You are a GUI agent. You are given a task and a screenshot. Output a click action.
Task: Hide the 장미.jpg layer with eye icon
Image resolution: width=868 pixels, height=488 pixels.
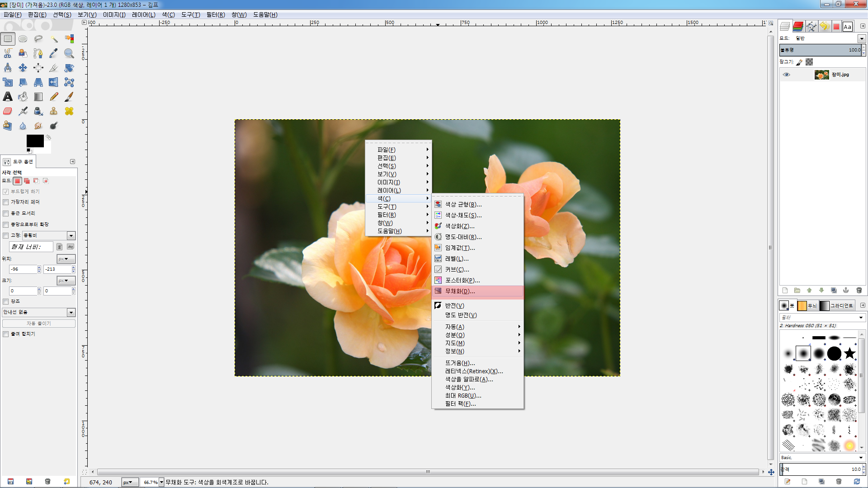coord(787,75)
